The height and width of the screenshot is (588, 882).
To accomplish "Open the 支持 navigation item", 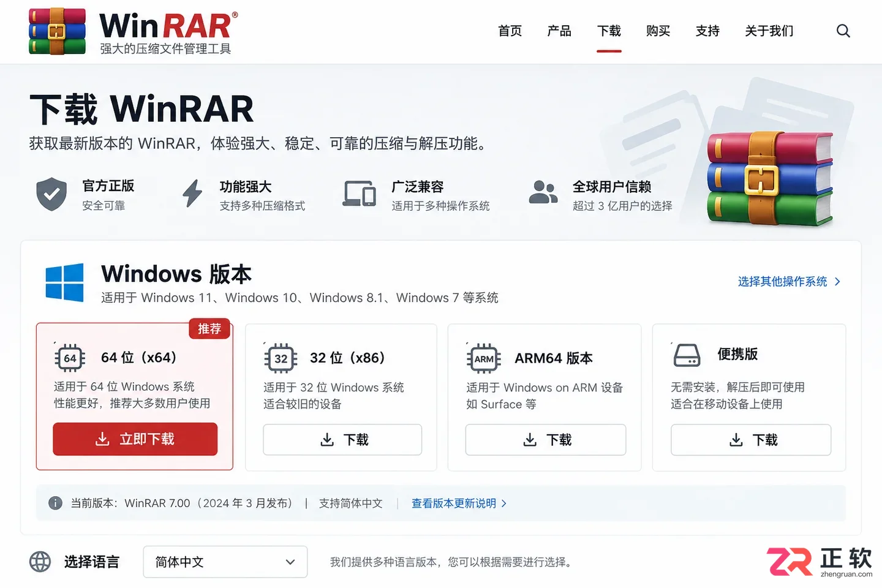I will tap(707, 31).
